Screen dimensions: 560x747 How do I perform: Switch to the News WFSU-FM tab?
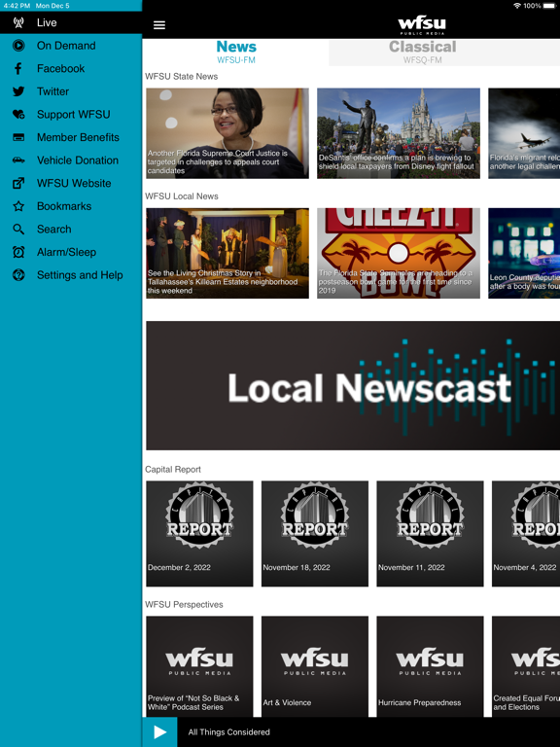[236, 52]
